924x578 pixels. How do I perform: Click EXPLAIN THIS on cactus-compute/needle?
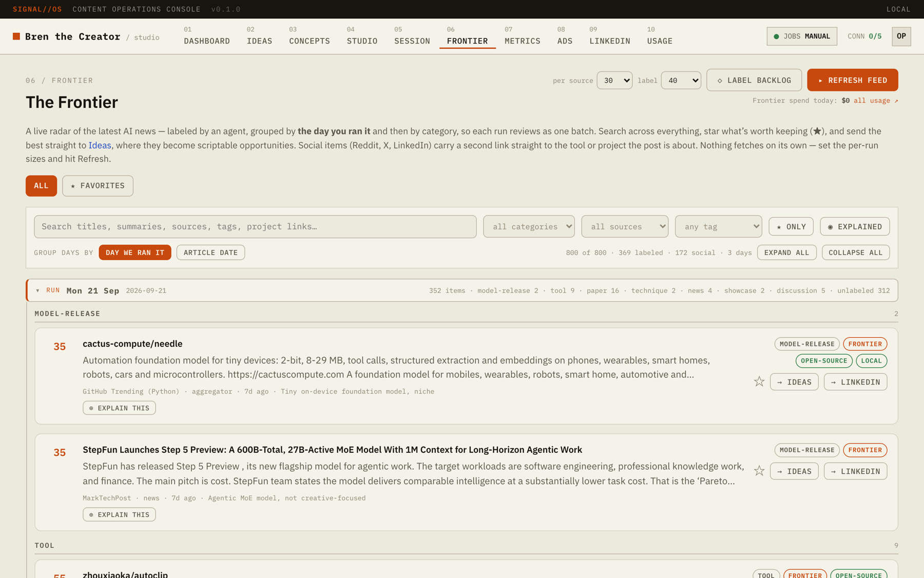pyautogui.click(x=119, y=408)
